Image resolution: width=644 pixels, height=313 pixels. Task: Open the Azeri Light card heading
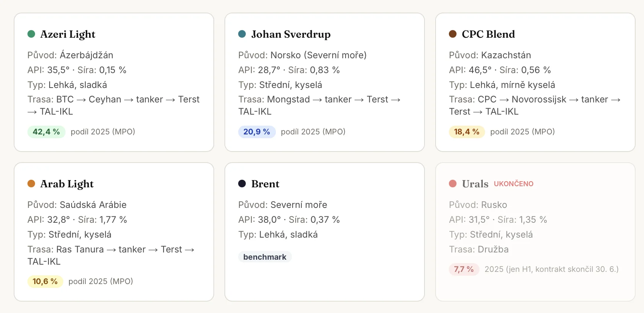[x=68, y=34]
